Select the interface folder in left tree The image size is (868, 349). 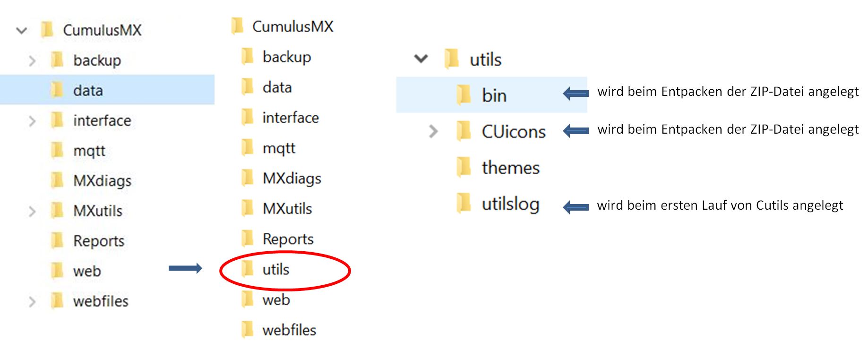coord(102,120)
